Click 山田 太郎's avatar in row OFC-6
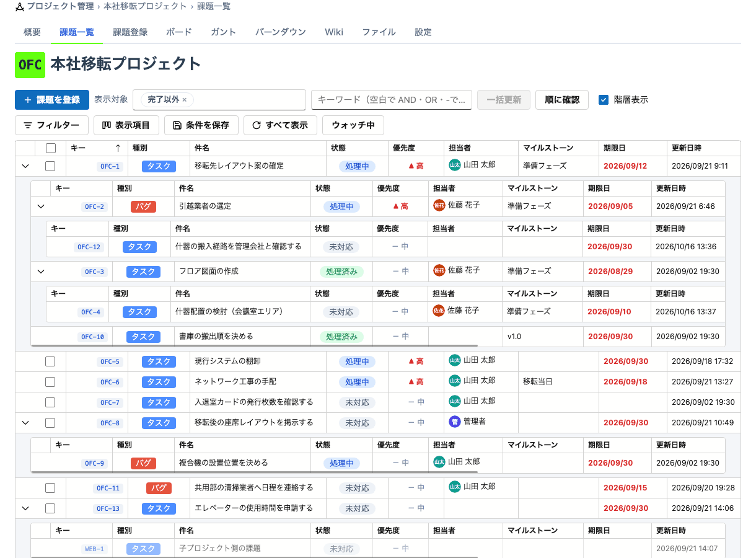Viewport: 756px width, 558px height. pos(455,381)
